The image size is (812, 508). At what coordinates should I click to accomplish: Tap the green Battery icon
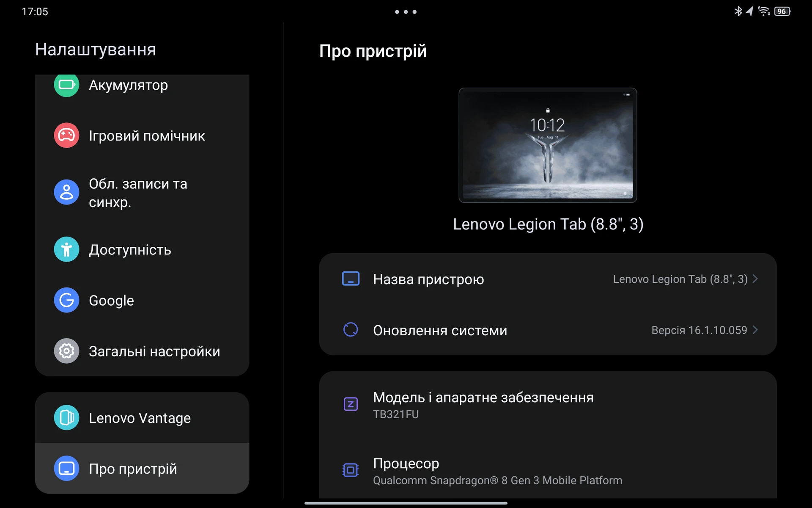coord(66,85)
